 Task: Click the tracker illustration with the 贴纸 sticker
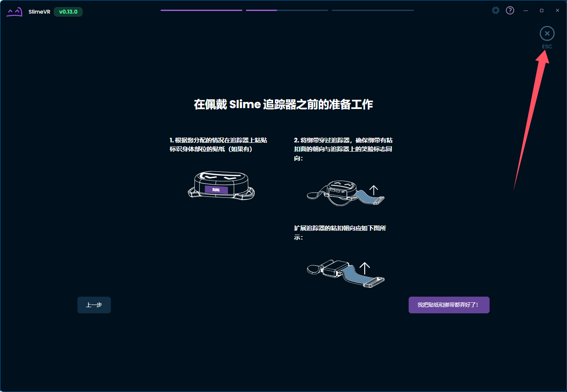[221, 186]
